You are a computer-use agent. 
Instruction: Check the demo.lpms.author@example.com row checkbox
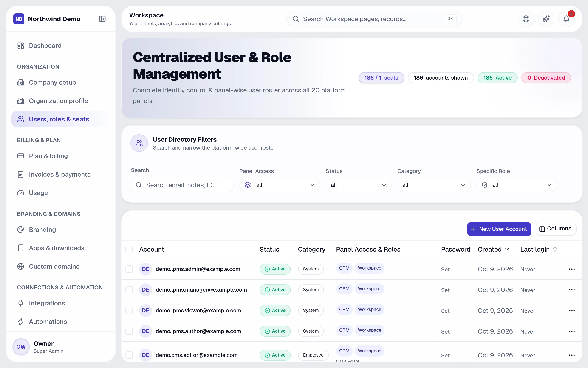coord(129,331)
